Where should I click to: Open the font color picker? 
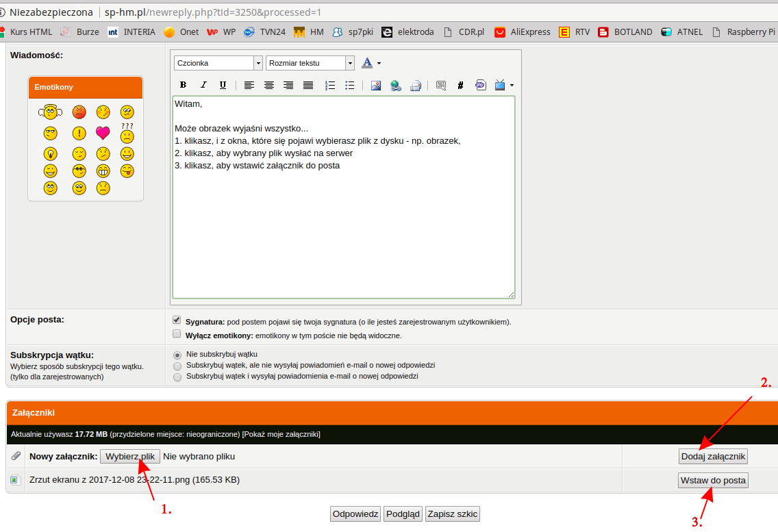click(x=371, y=63)
